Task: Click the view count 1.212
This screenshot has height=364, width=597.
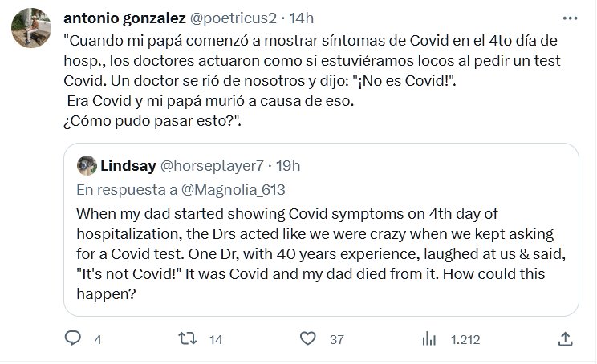Action: [465, 340]
